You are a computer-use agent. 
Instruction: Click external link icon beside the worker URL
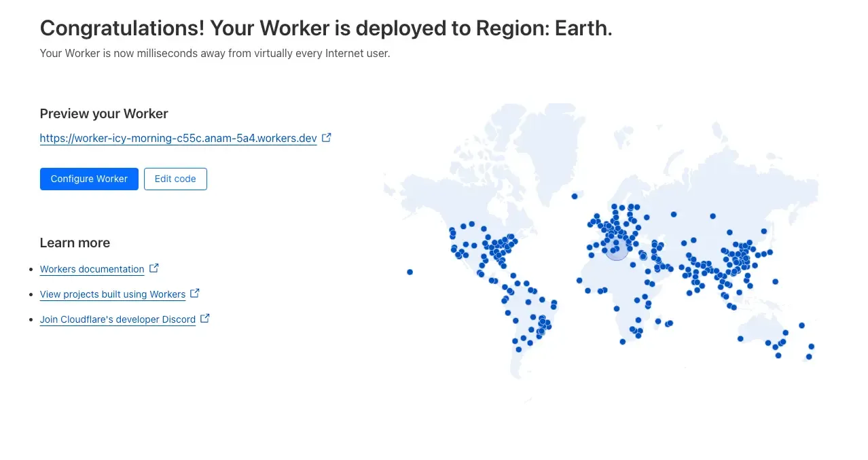[x=327, y=137]
